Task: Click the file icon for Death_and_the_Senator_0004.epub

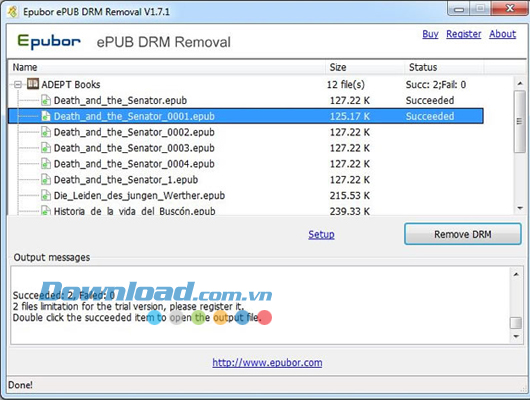Action: 46,164
